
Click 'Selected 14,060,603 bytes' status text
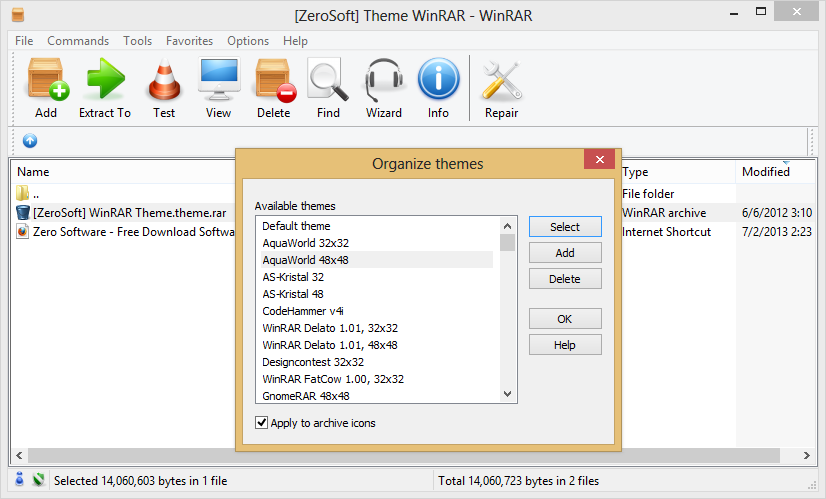point(140,481)
